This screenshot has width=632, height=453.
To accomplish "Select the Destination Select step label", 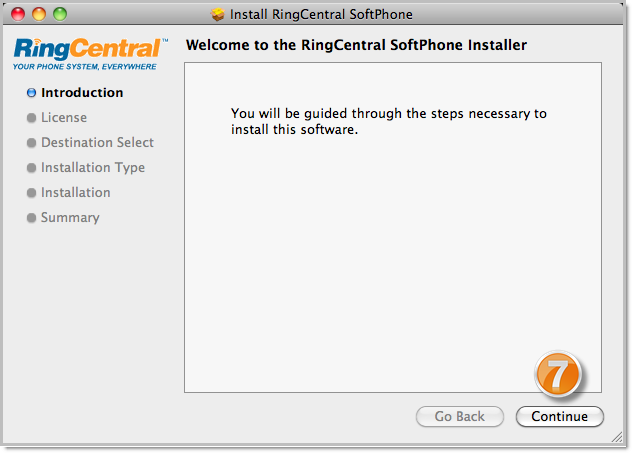I will coord(97,142).
